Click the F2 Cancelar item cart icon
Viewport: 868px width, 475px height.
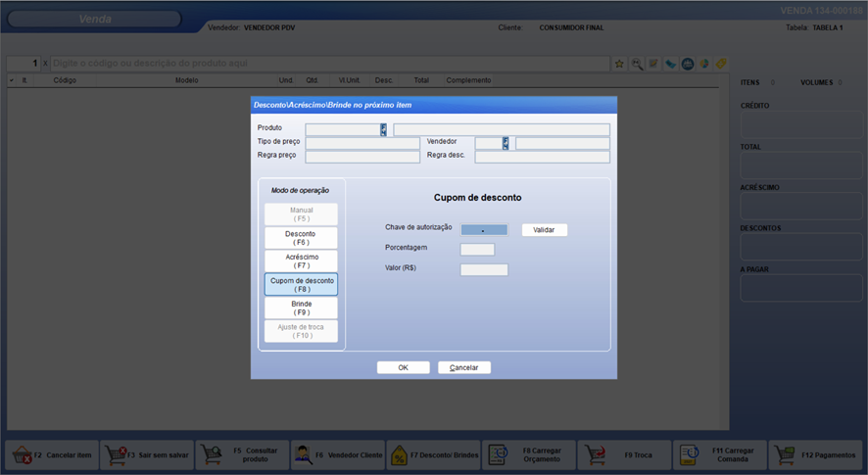tap(22, 454)
